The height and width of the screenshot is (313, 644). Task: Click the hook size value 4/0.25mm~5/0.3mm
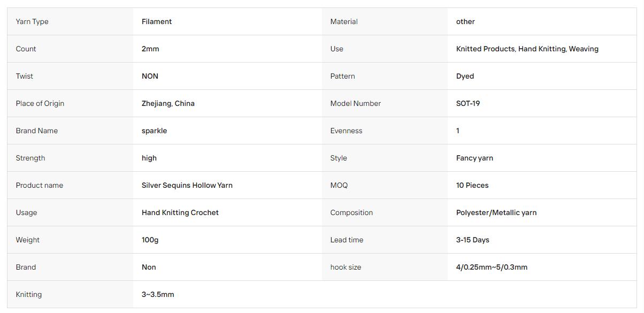(x=492, y=267)
